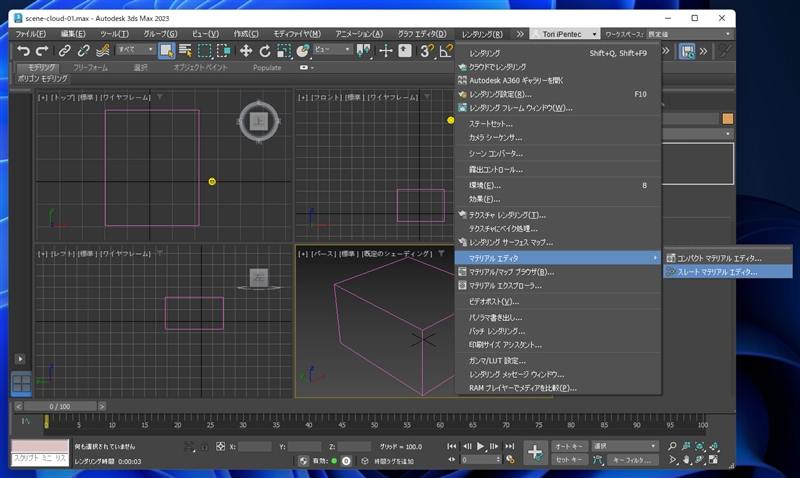Toggle Set Key (セットキー) mode
This screenshot has height=478, width=800.
click(x=569, y=460)
